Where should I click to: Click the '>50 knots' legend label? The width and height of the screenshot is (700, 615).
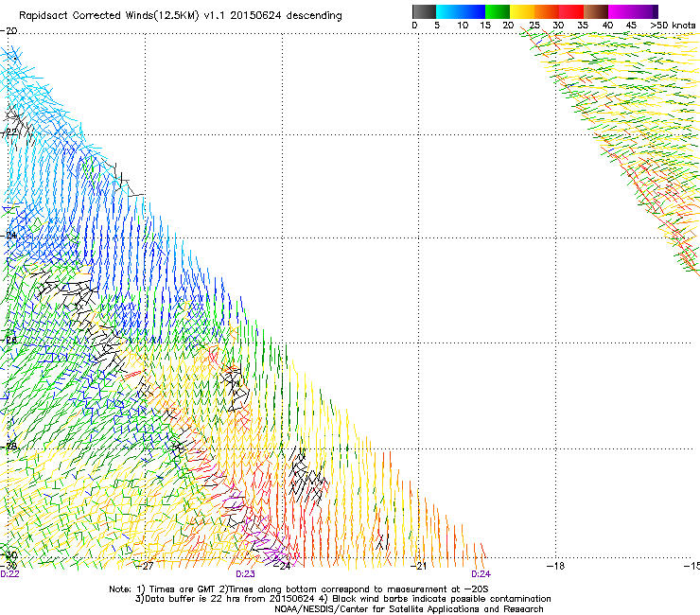673,25
